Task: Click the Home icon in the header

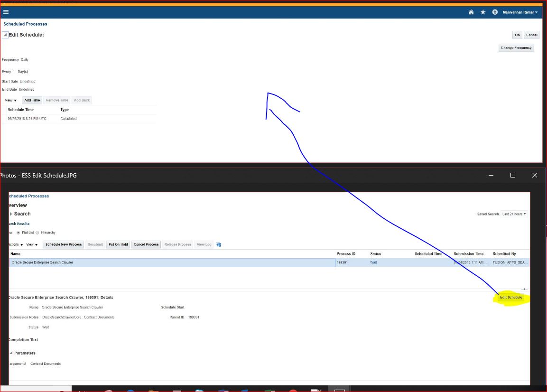Action: [x=472, y=12]
